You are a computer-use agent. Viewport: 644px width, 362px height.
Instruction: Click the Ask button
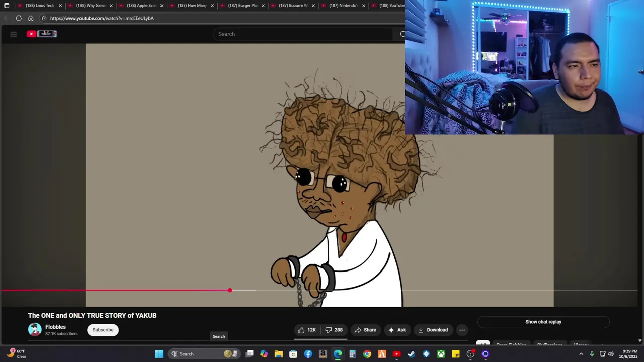click(x=397, y=330)
